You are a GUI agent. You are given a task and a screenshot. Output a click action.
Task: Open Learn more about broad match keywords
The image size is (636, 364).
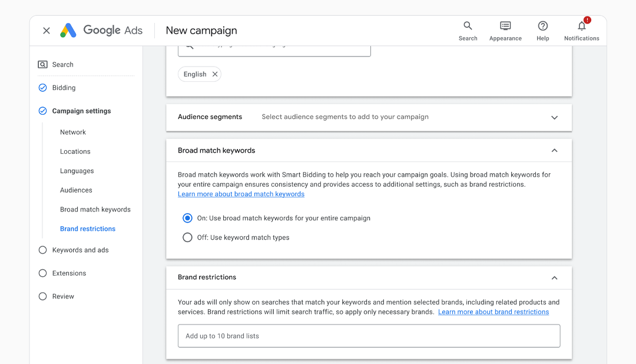(x=241, y=194)
